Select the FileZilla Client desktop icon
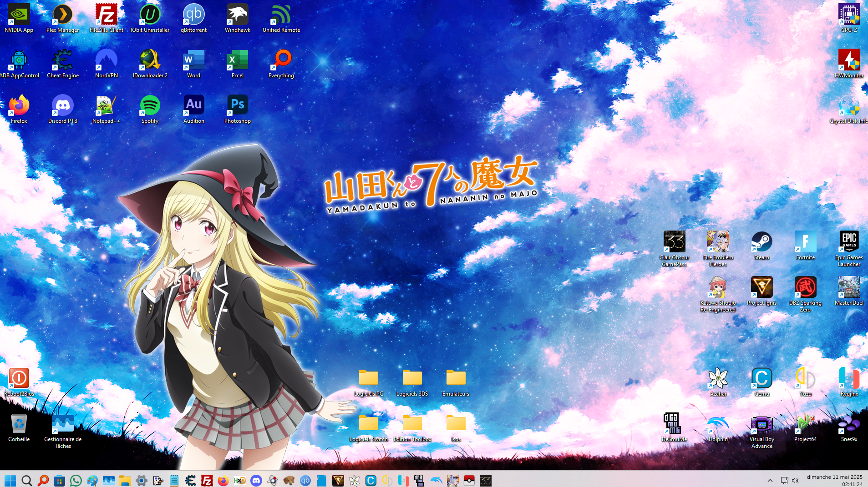868x487 pixels. tap(107, 18)
